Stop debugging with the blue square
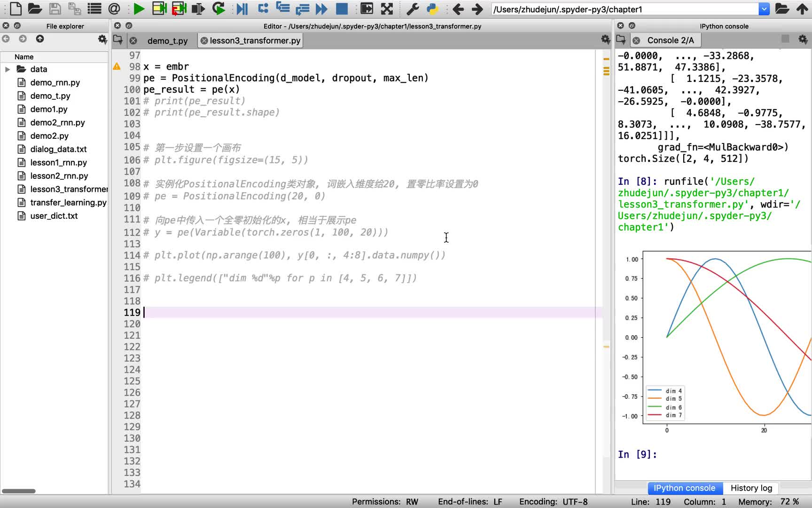812x508 pixels. 342,8
